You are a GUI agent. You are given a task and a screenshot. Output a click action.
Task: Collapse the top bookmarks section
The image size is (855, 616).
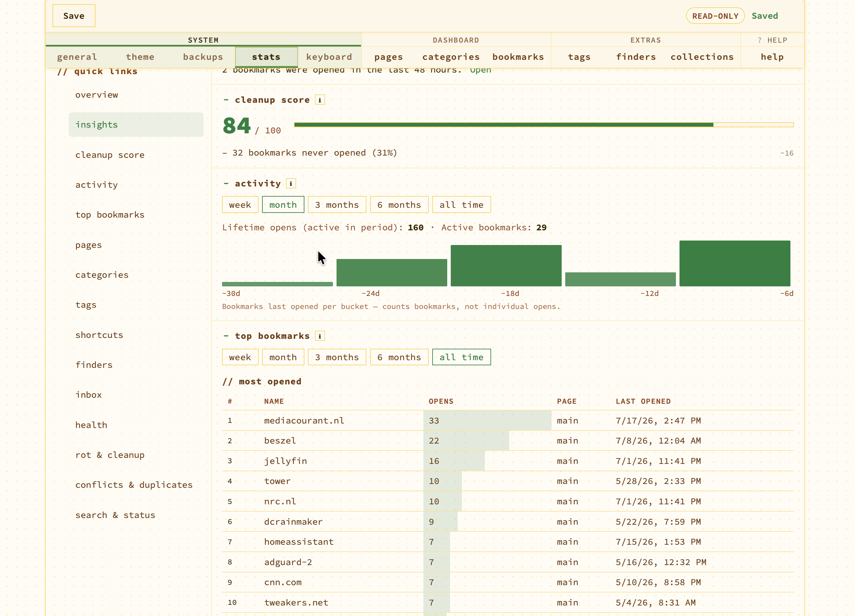coord(226,336)
